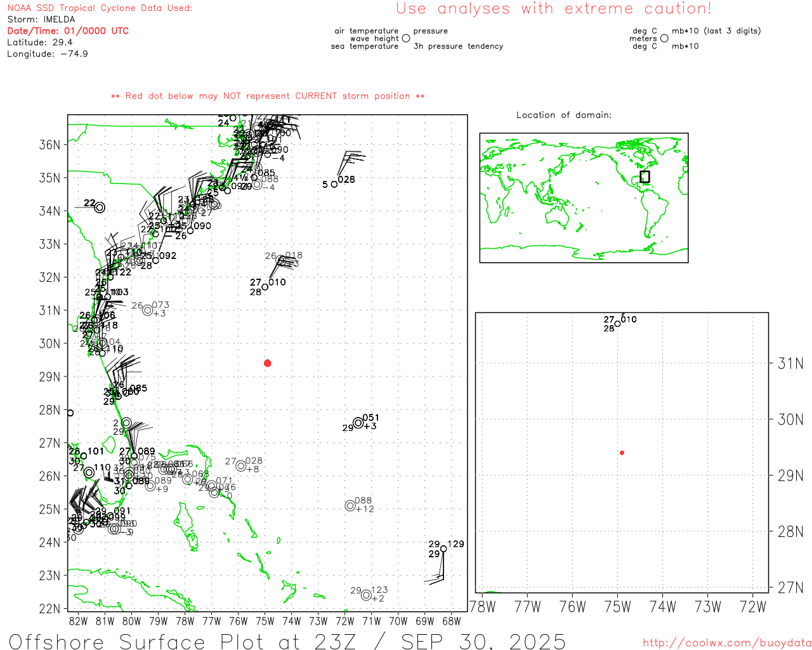Click the '22N' latitude label on main map
Image resolution: width=812 pixels, height=650 pixels.
click(x=49, y=609)
